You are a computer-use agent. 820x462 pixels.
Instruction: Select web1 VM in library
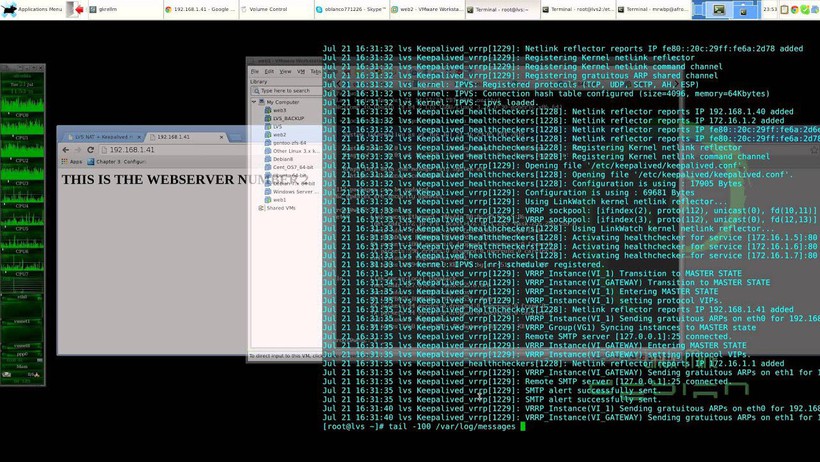point(280,200)
